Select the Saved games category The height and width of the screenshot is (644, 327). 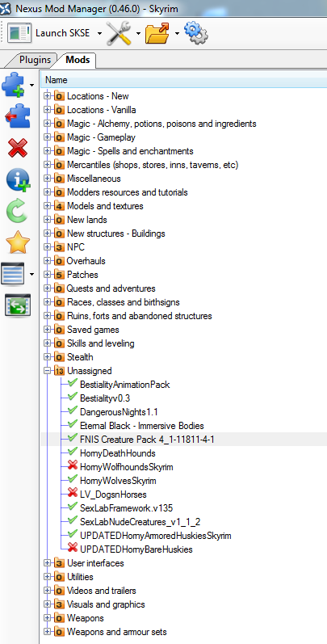pos(93,330)
